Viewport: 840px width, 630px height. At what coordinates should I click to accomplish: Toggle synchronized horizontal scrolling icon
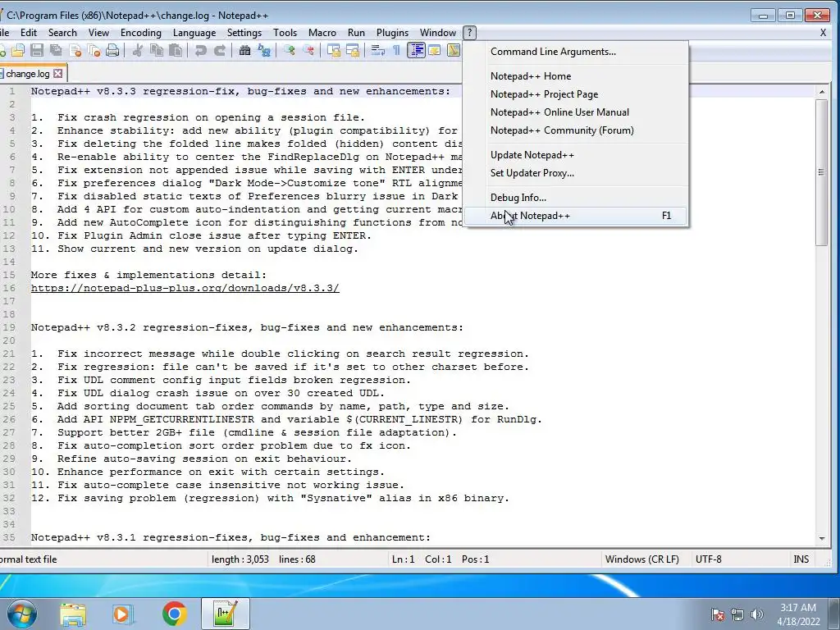coord(353,50)
